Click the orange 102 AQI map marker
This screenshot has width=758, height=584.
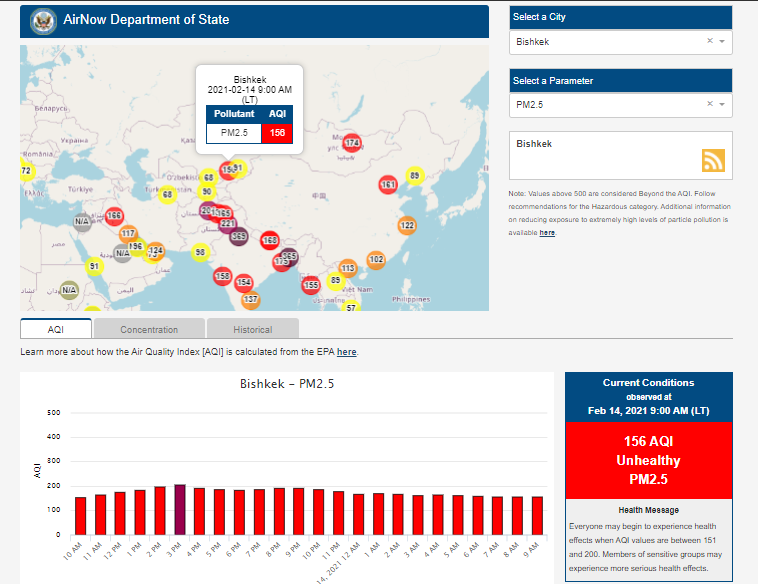[376, 260]
